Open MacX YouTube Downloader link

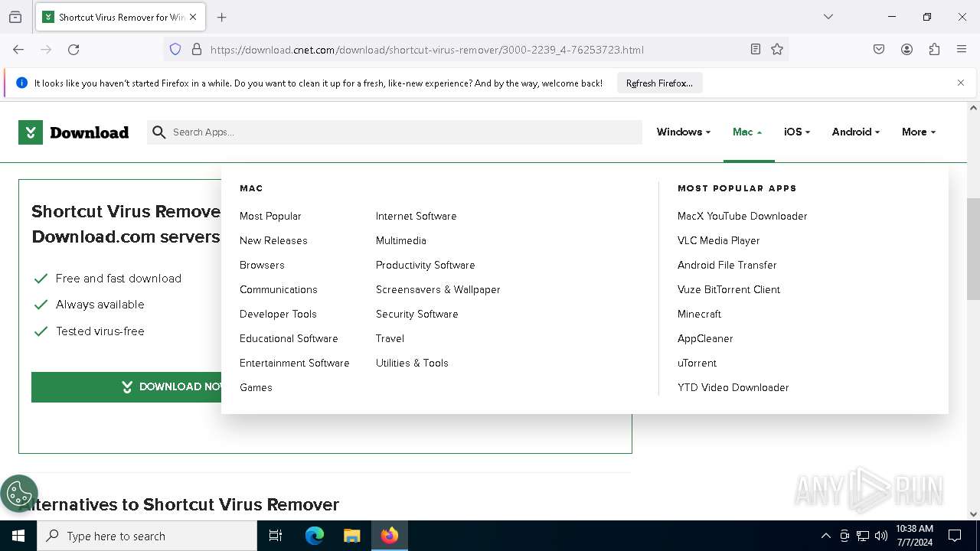(x=742, y=216)
